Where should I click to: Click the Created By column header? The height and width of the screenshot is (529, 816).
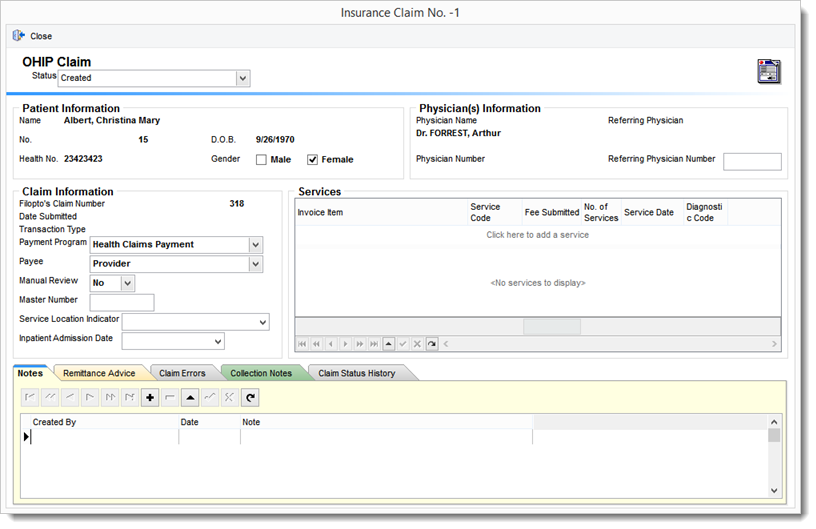tap(104, 422)
